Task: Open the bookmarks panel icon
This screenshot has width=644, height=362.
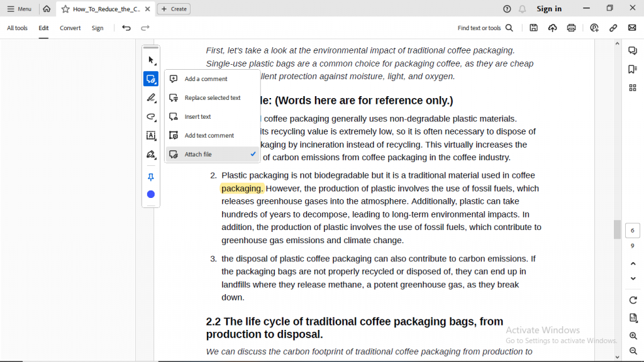Action: point(633,69)
